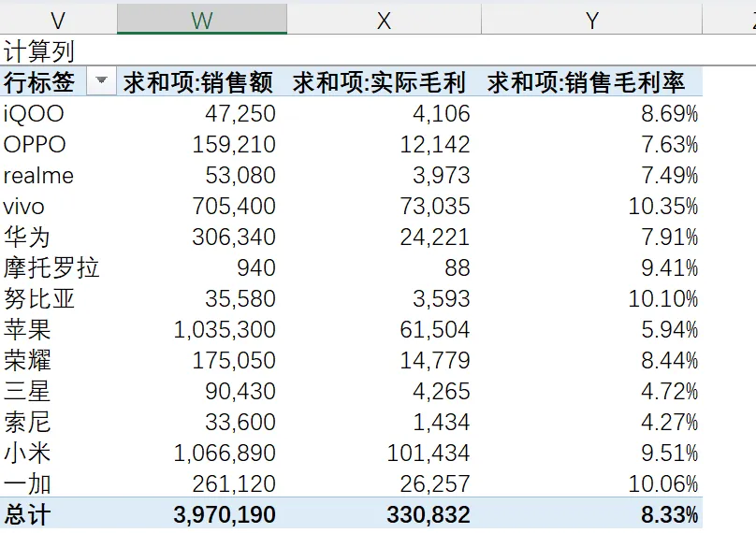Click 荣耀 sales value 175,050
Screen dimensions: 756x533
pyautogui.click(x=234, y=360)
